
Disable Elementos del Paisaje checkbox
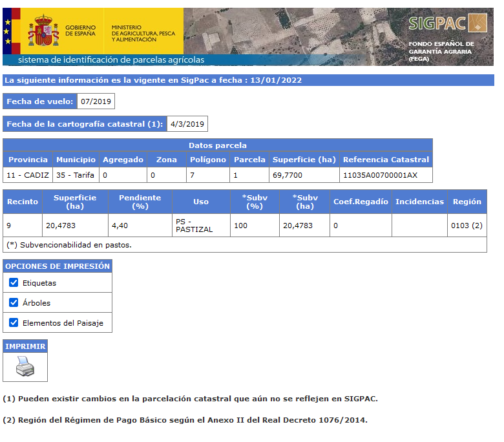14,322
